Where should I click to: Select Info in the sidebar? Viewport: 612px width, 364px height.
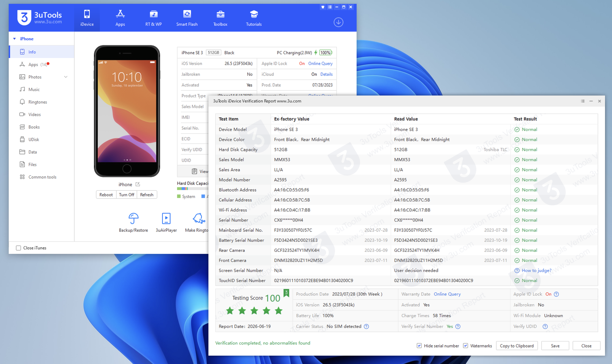42,52
